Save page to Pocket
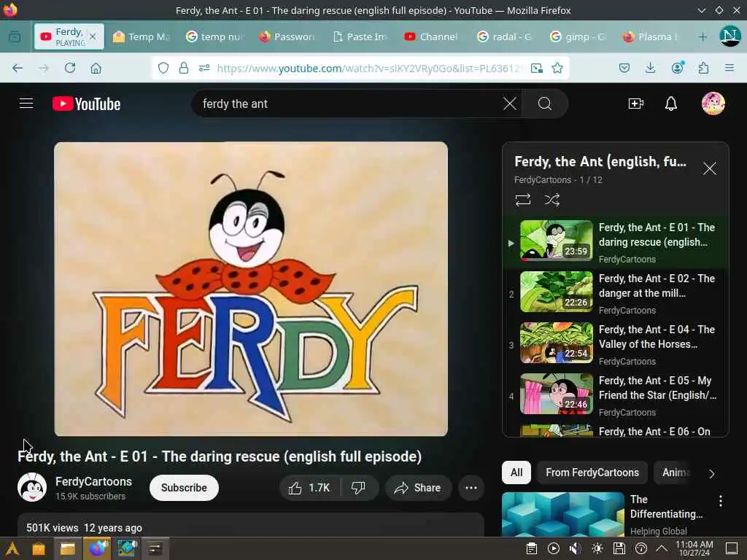This screenshot has height=560, width=747. [624, 68]
